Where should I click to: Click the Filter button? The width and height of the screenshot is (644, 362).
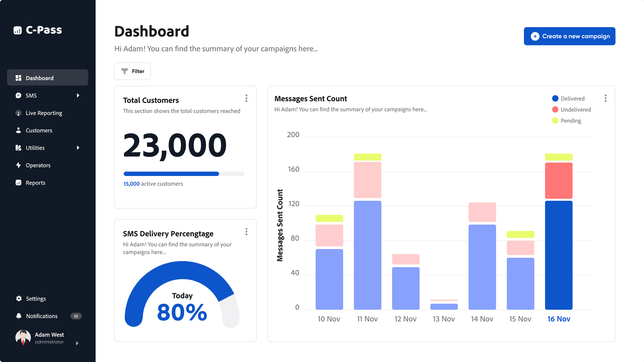132,71
